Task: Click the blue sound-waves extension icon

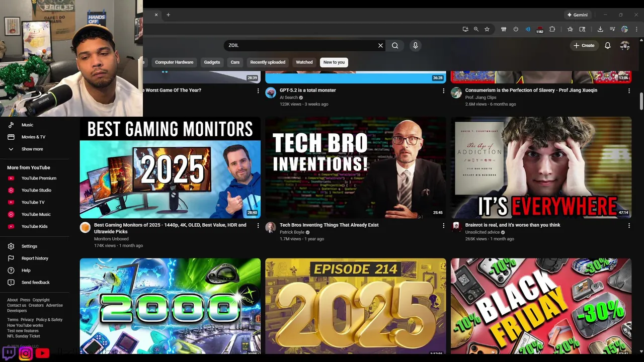Action: click(x=528, y=29)
